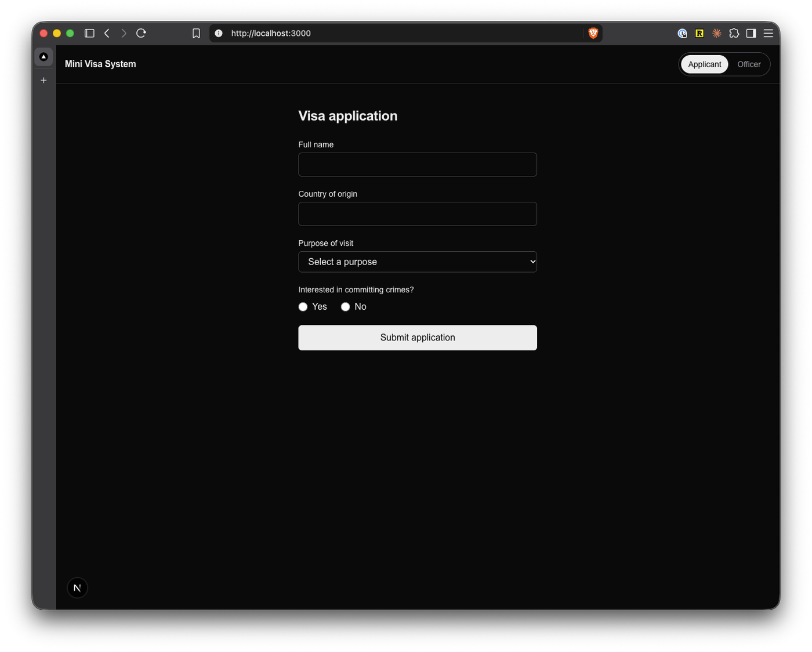Reload the localhost page
This screenshot has width=812, height=652.
141,33
